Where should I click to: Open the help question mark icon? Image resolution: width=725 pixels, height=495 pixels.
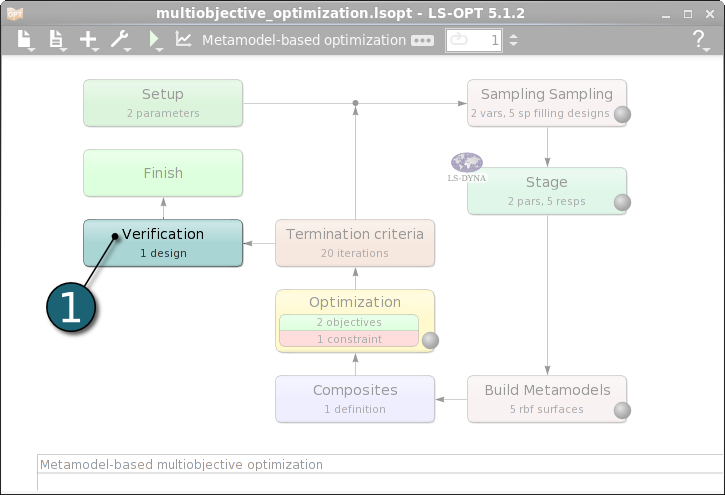[x=699, y=39]
